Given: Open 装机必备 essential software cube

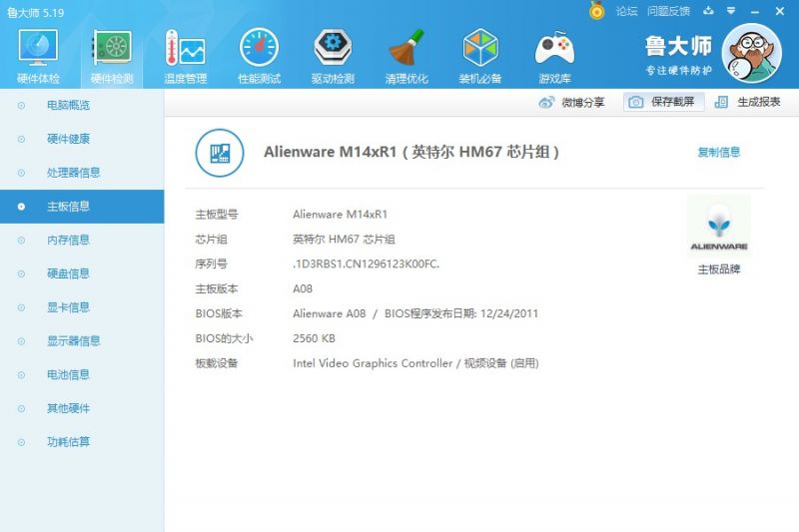Looking at the screenshot, I should [x=480, y=56].
